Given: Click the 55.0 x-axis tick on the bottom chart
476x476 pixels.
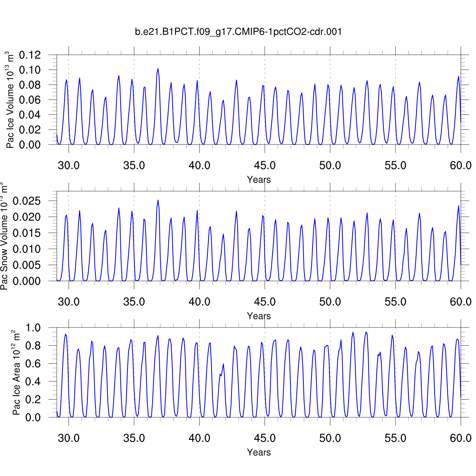Looking at the screenshot, I should (x=395, y=438).
